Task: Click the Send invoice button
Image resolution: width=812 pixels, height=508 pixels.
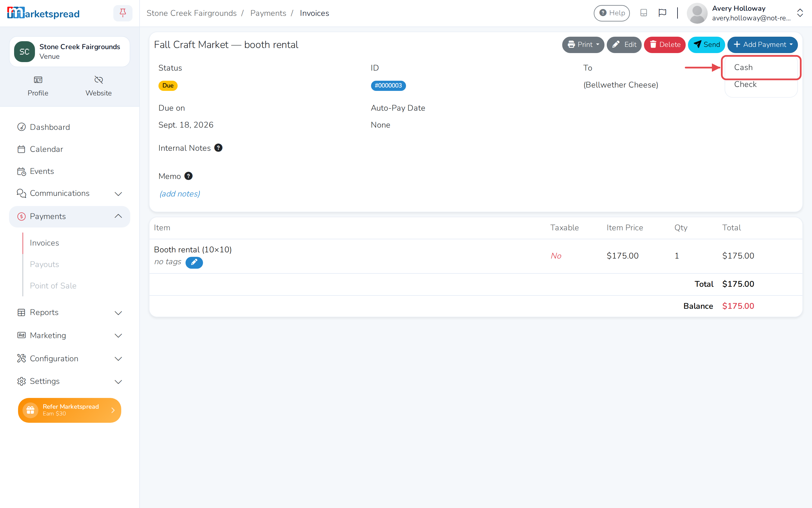Action: click(706, 45)
